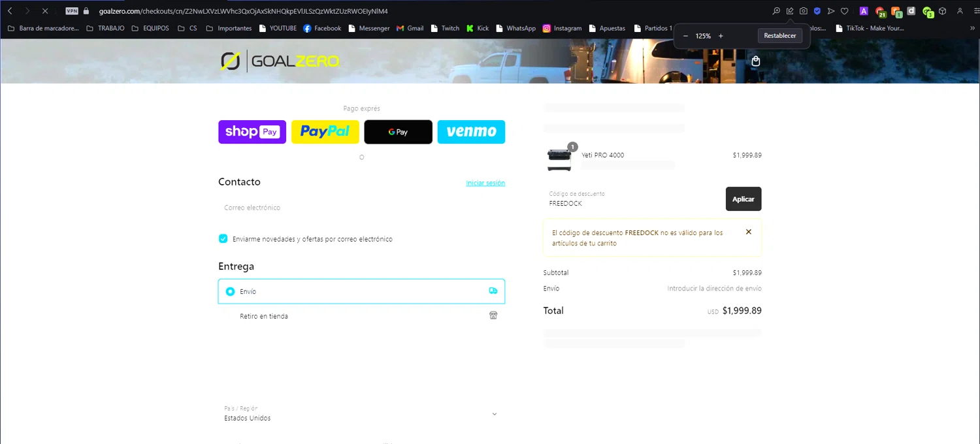Screen dimensions: 980x444
Task: Click the USD $1,999.89 total amount
Action: (x=734, y=311)
